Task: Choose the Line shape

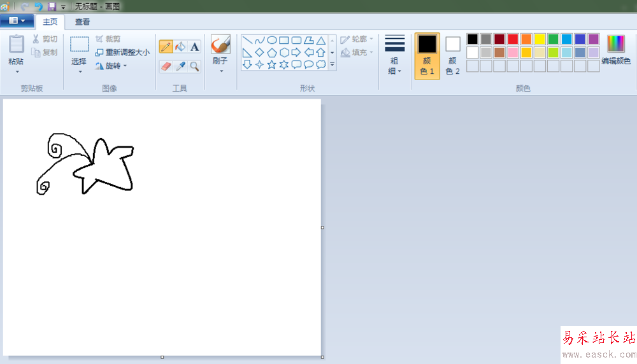Action: click(x=247, y=40)
